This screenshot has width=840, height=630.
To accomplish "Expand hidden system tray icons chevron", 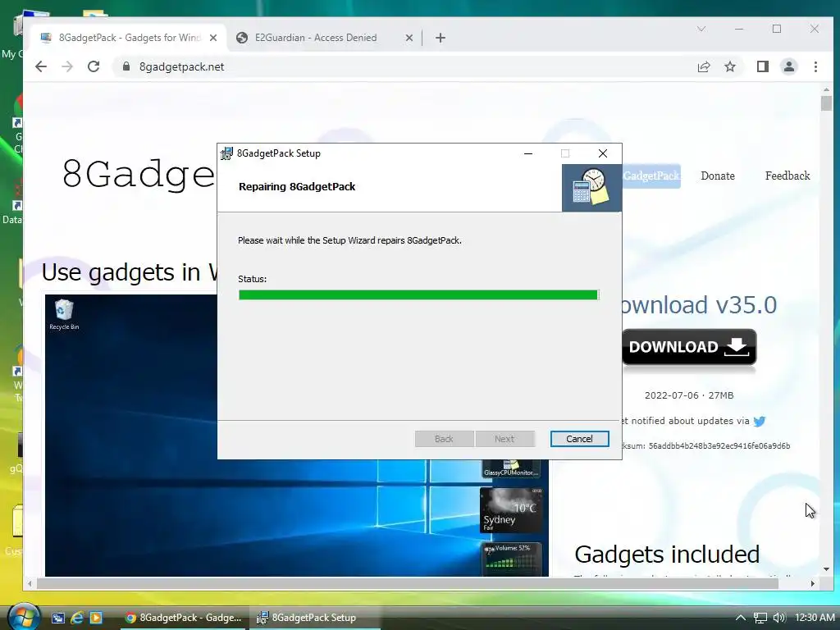I will coord(741,618).
